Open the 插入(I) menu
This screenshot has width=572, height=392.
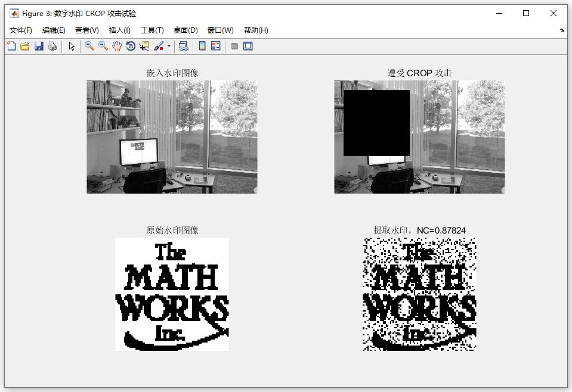(x=120, y=30)
